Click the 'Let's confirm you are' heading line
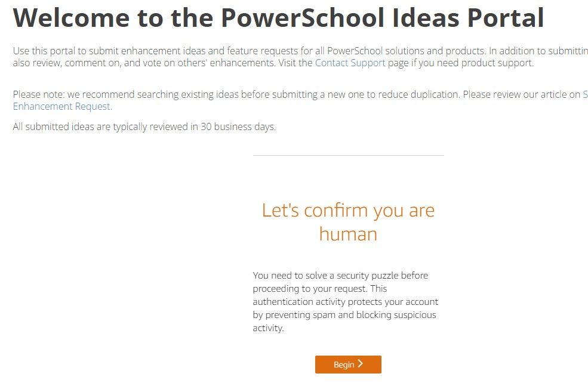Screen dimensions: 588x389 click(x=348, y=210)
